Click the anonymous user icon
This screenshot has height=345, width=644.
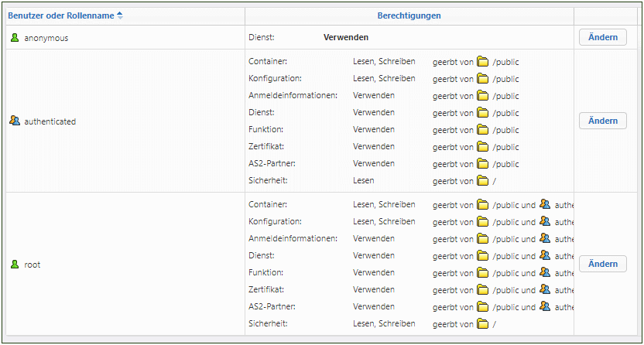[x=14, y=37]
